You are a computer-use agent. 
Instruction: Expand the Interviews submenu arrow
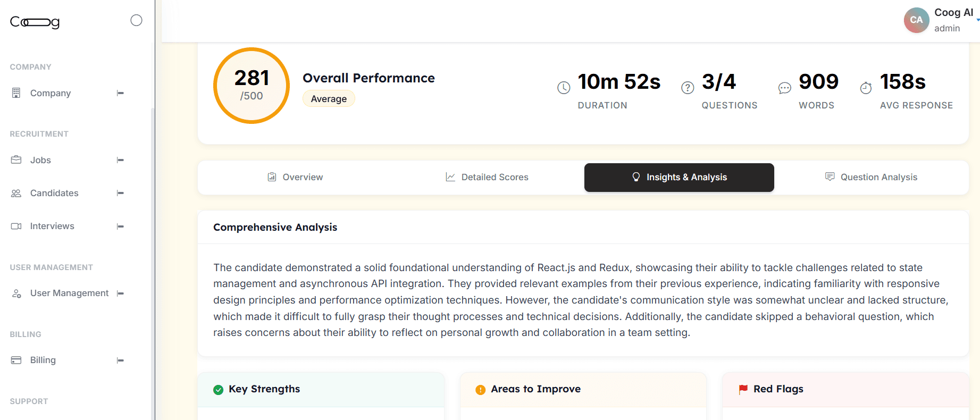tap(120, 226)
